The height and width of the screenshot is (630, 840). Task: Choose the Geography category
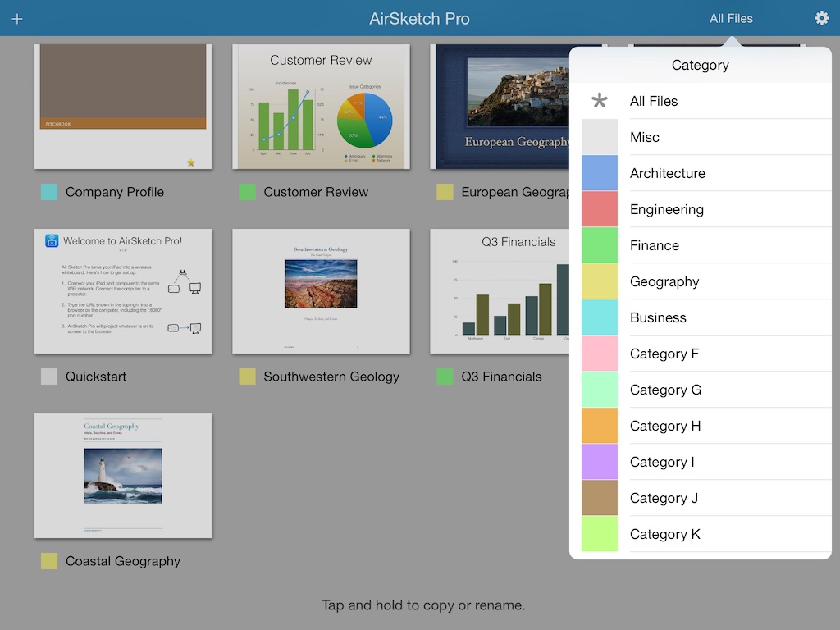coord(701,281)
